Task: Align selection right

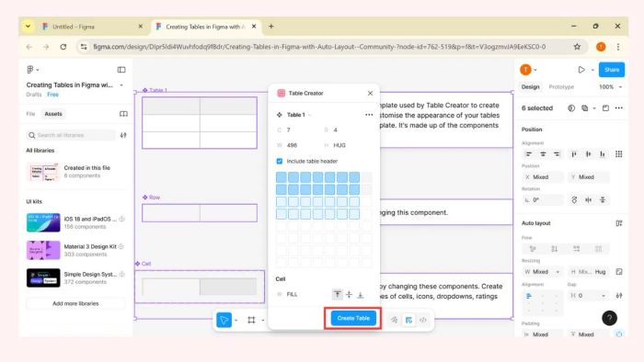Action: [557, 154]
